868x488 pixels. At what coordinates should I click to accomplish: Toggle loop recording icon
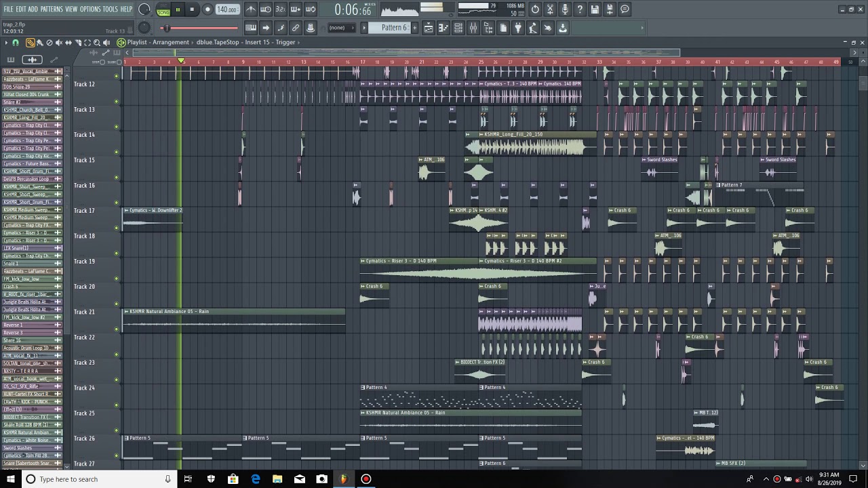(x=311, y=9)
